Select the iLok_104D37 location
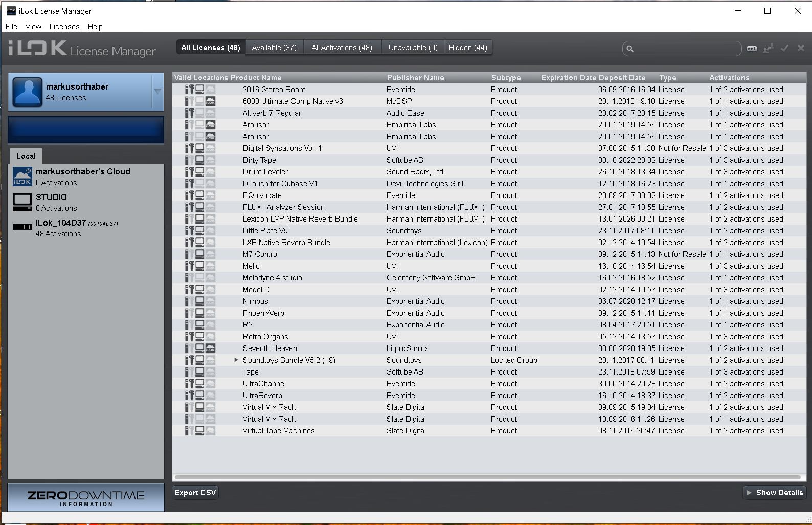812x525 pixels. 86,228
